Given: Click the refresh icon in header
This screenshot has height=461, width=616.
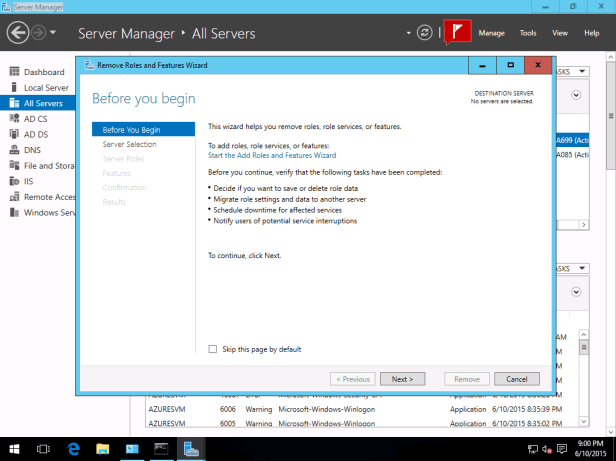Looking at the screenshot, I should tap(426, 33).
